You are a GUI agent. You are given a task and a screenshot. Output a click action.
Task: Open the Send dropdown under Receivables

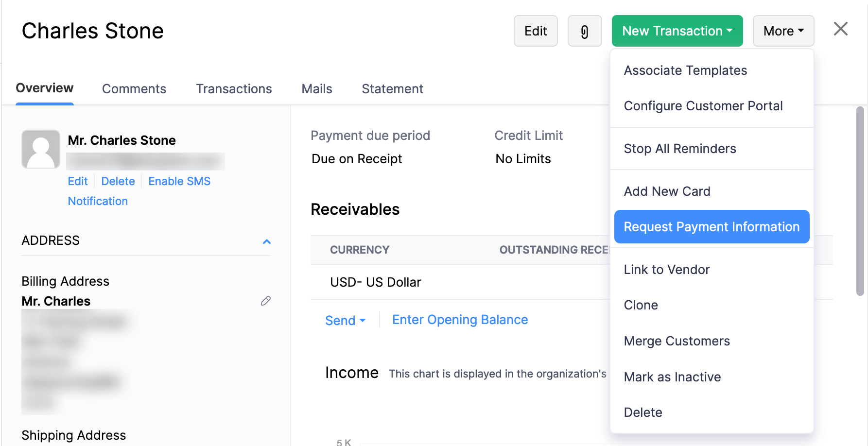[346, 320]
